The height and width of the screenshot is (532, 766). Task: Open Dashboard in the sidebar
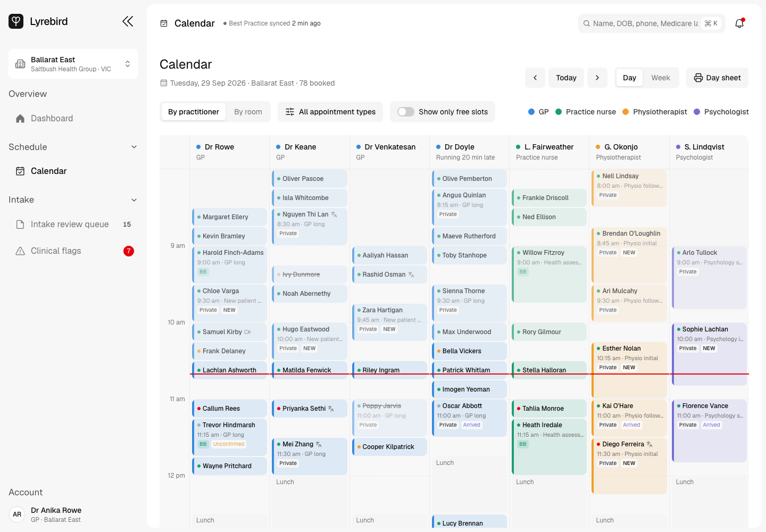(x=73, y=119)
